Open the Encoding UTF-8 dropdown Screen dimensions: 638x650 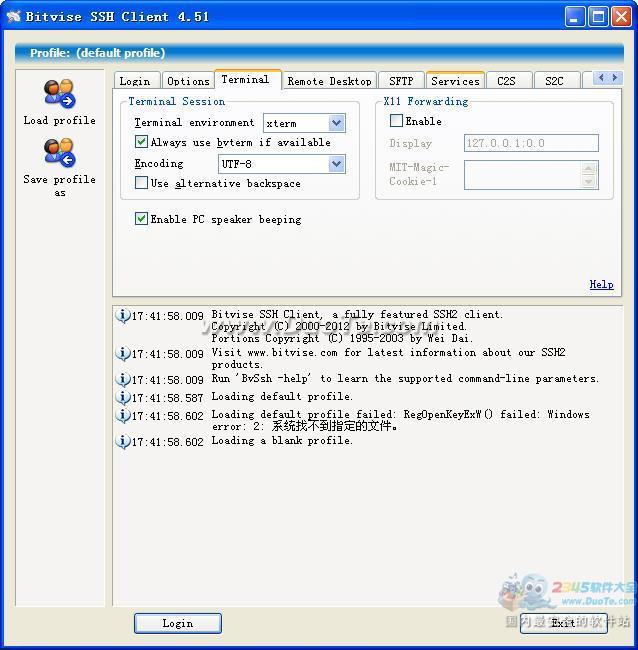pyautogui.click(x=337, y=164)
